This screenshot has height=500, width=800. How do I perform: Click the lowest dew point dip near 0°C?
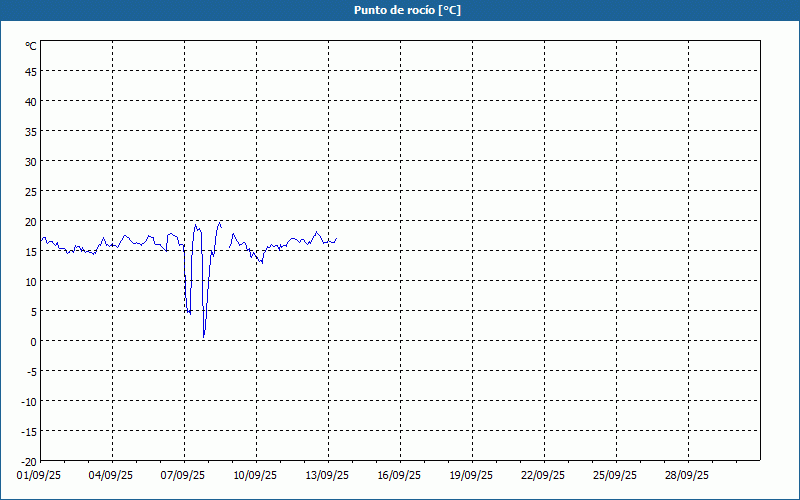coord(204,337)
